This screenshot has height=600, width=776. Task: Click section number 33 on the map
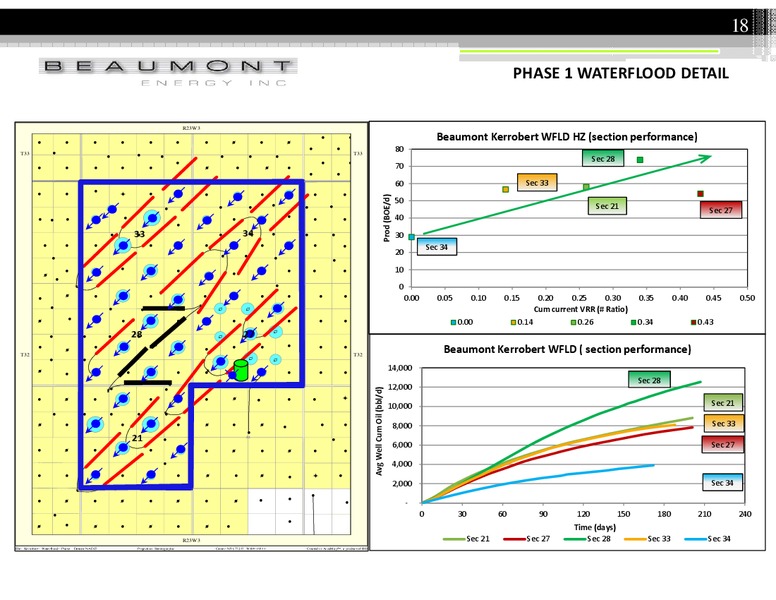pos(140,234)
